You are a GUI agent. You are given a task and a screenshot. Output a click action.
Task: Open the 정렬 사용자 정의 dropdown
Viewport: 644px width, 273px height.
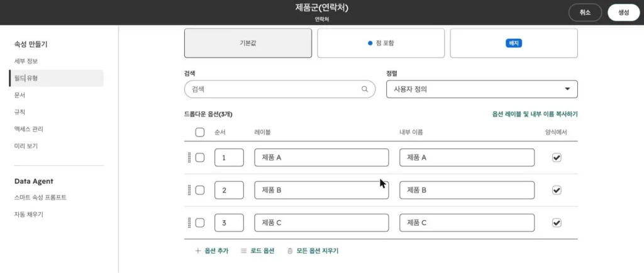click(x=482, y=89)
